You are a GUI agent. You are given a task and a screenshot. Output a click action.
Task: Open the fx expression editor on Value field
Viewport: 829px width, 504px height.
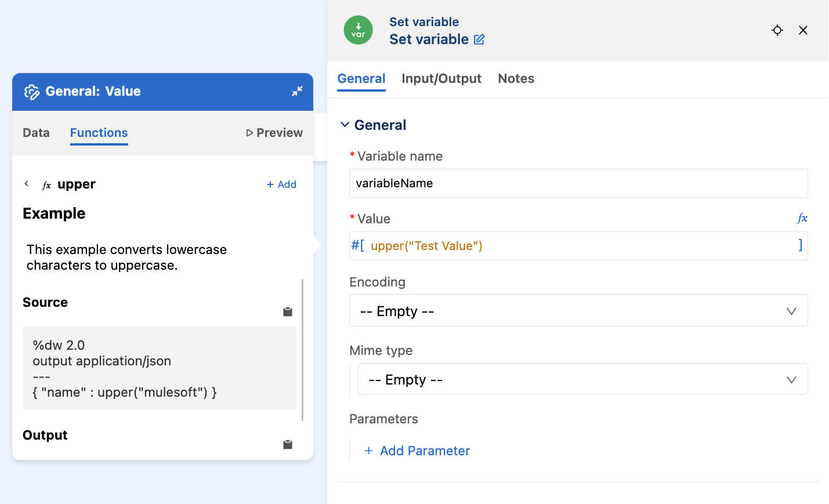(x=802, y=219)
